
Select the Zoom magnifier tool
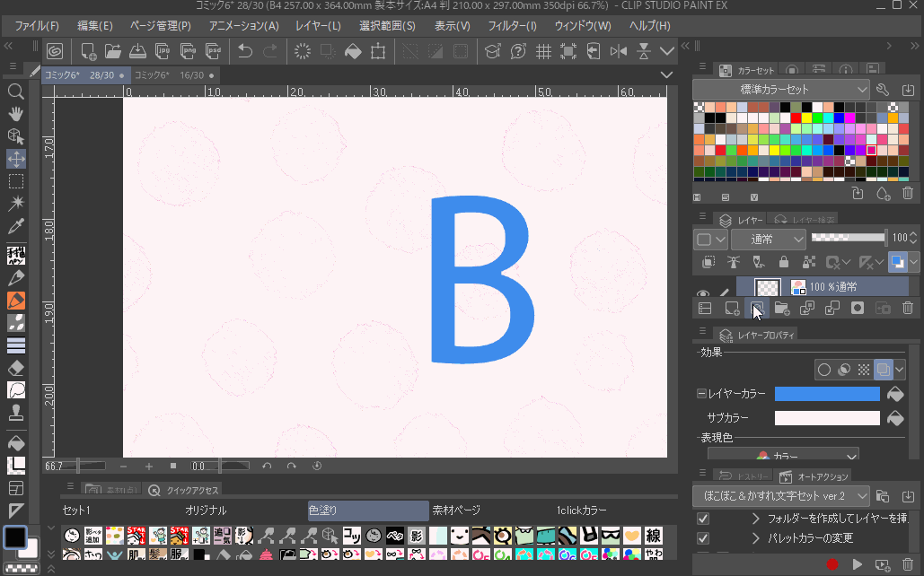coord(15,92)
